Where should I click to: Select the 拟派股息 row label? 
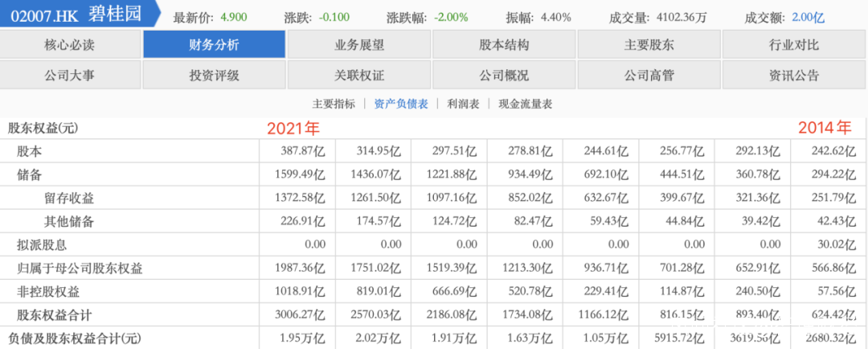42,244
